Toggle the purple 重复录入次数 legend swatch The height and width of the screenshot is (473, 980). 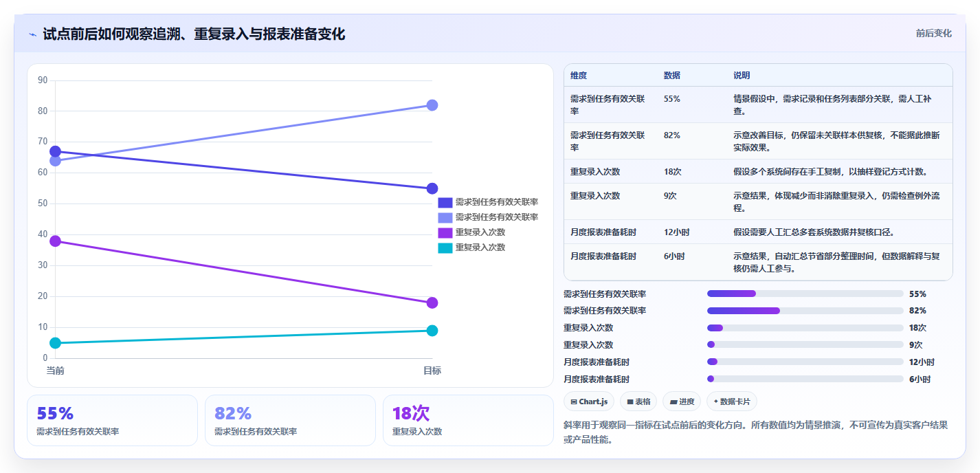pos(445,232)
